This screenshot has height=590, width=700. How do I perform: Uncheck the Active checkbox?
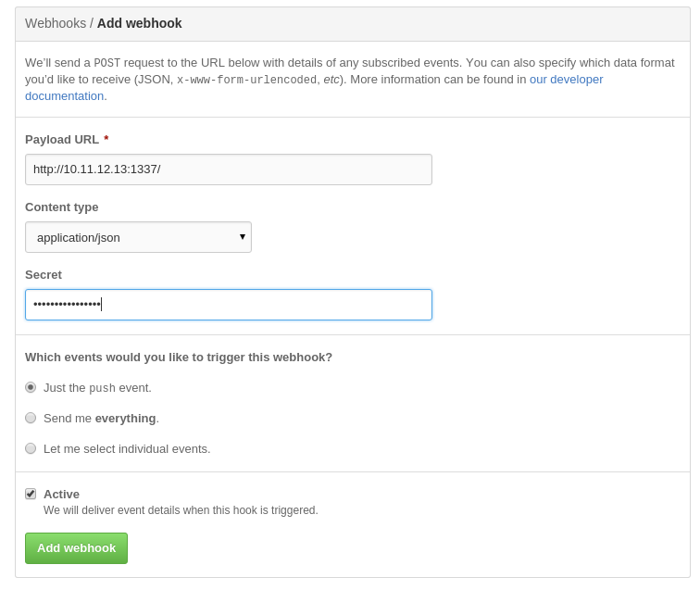pyautogui.click(x=31, y=494)
